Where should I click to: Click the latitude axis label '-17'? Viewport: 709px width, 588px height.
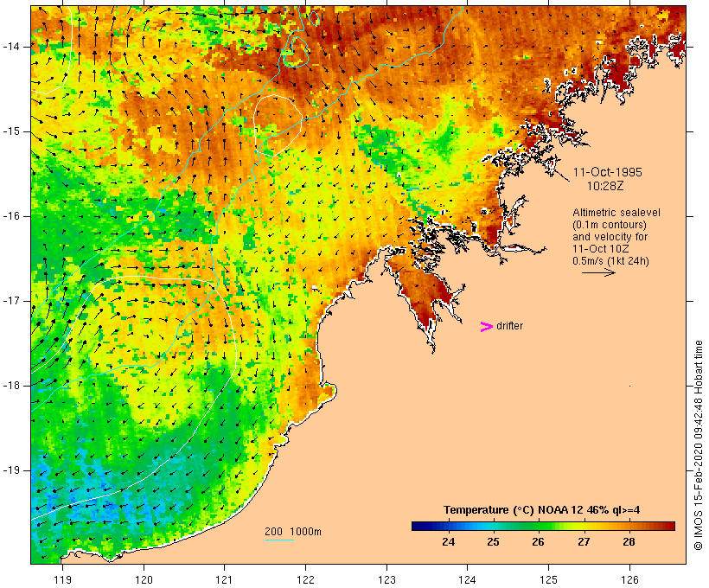point(11,301)
